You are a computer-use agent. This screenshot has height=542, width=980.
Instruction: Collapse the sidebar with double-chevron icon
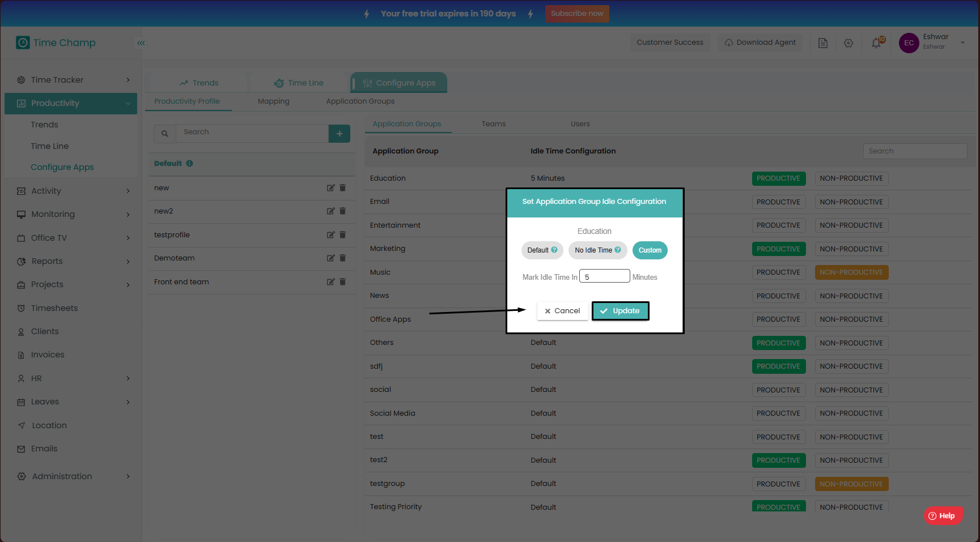tap(141, 43)
